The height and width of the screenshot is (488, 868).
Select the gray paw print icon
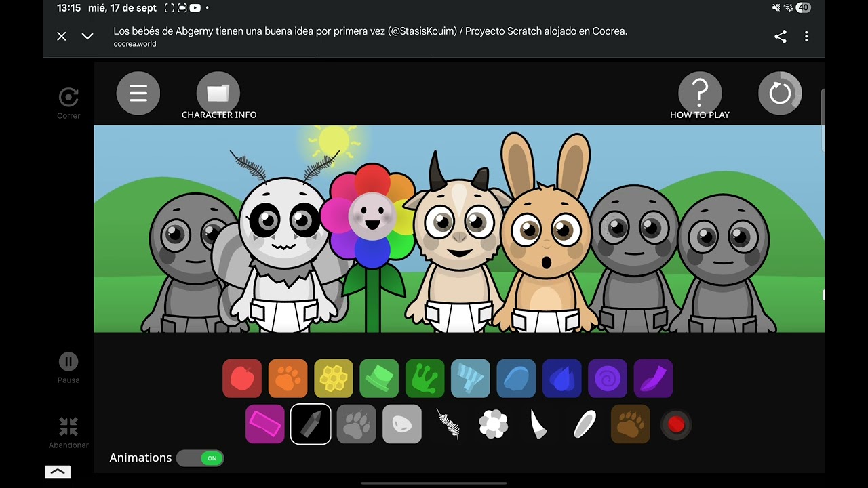(356, 424)
